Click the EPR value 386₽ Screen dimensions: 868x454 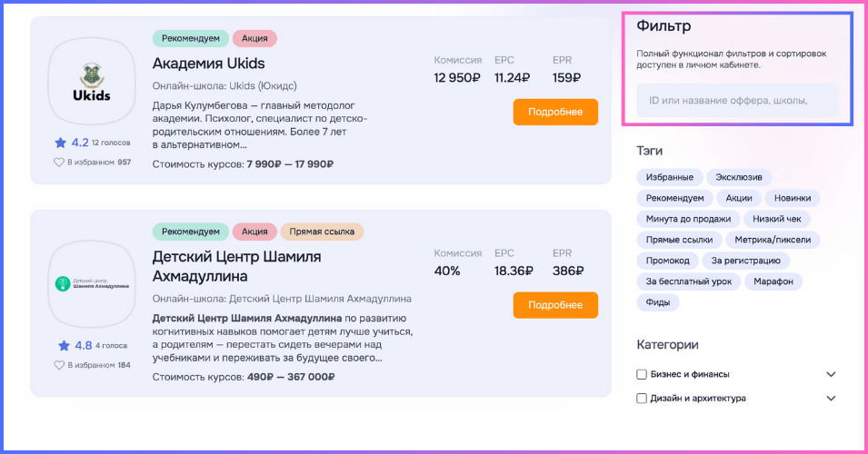(x=568, y=271)
